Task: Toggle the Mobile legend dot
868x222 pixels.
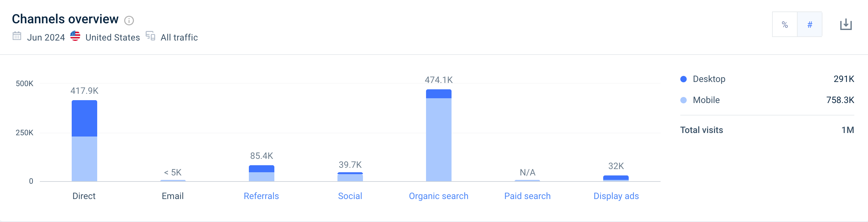Action: tap(684, 100)
